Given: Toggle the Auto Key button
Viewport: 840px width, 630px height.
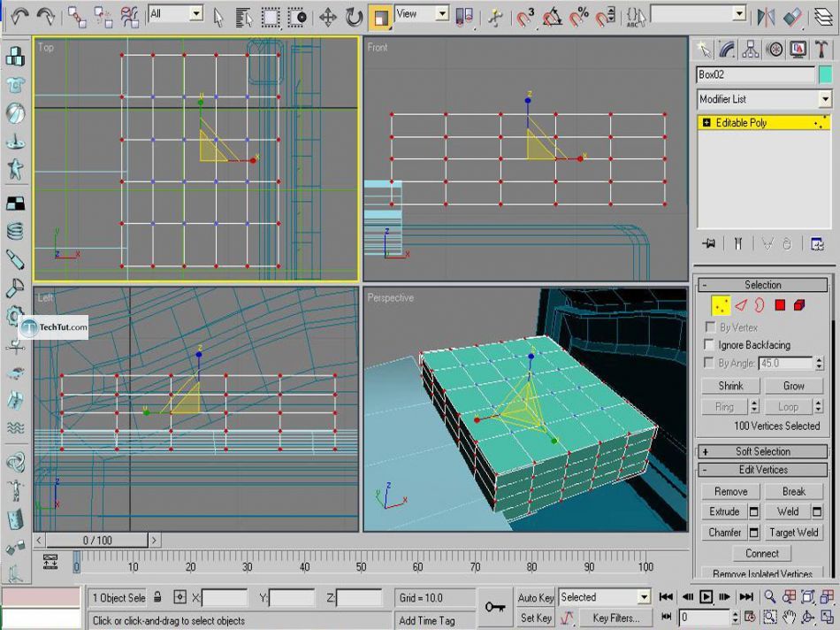Looking at the screenshot, I should [535, 598].
